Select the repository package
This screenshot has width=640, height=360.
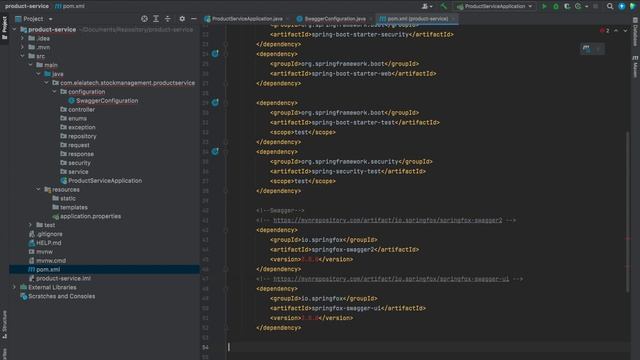[78, 136]
